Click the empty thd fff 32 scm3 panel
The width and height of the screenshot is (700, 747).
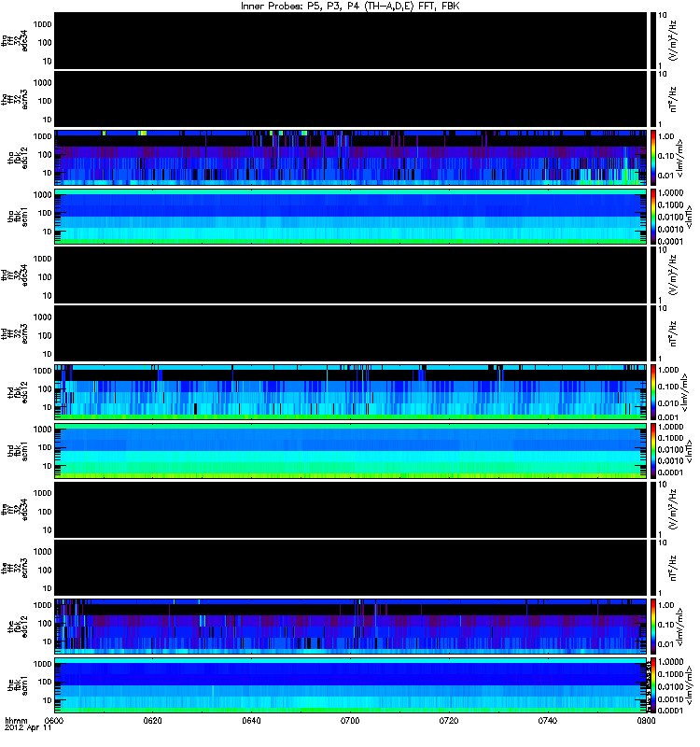click(x=350, y=333)
